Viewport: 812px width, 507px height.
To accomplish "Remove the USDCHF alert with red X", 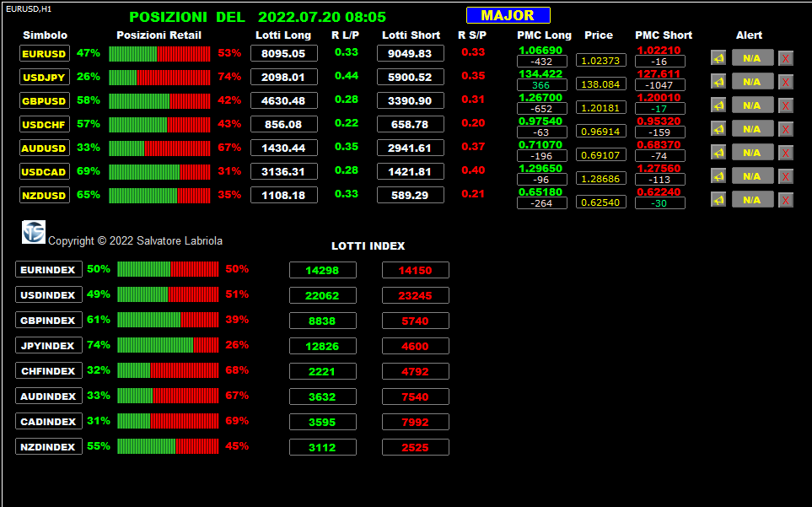I will (x=786, y=129).
